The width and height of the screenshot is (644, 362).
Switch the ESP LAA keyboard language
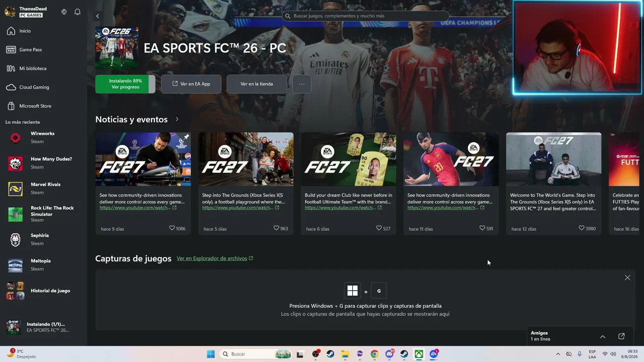tap(592, 354)
